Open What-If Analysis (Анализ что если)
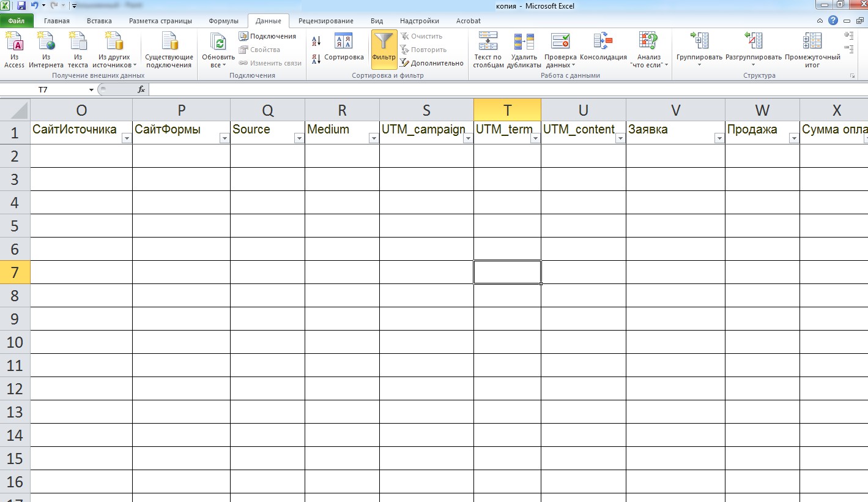This screenshot has width=868, height=502. pos(649,50)
